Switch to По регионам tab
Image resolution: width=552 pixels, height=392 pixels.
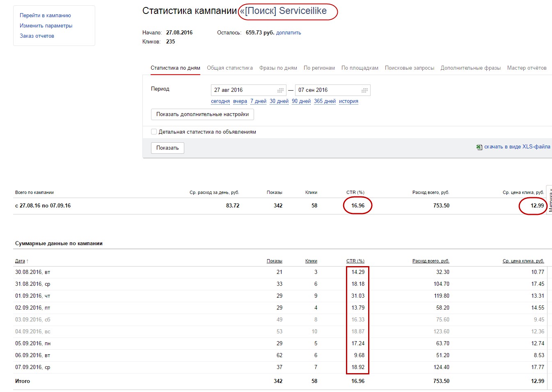[319, 68]
